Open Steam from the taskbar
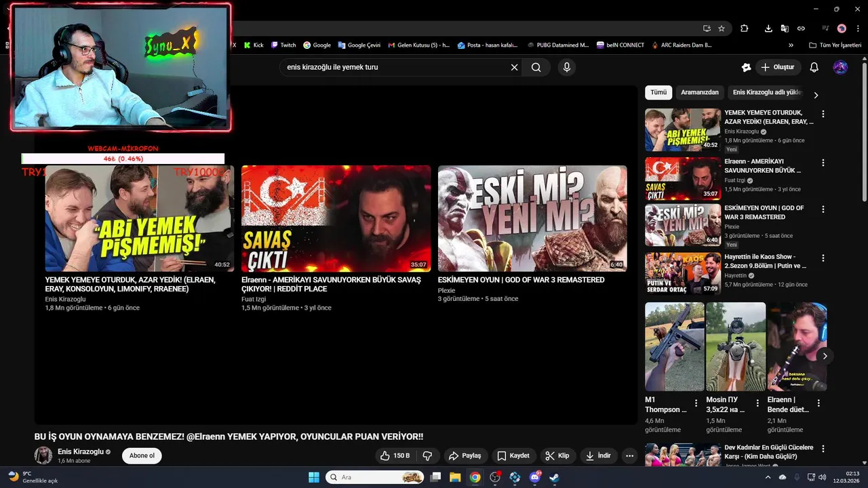This screenshot has width=868, height=488. (x=554, y=477)
